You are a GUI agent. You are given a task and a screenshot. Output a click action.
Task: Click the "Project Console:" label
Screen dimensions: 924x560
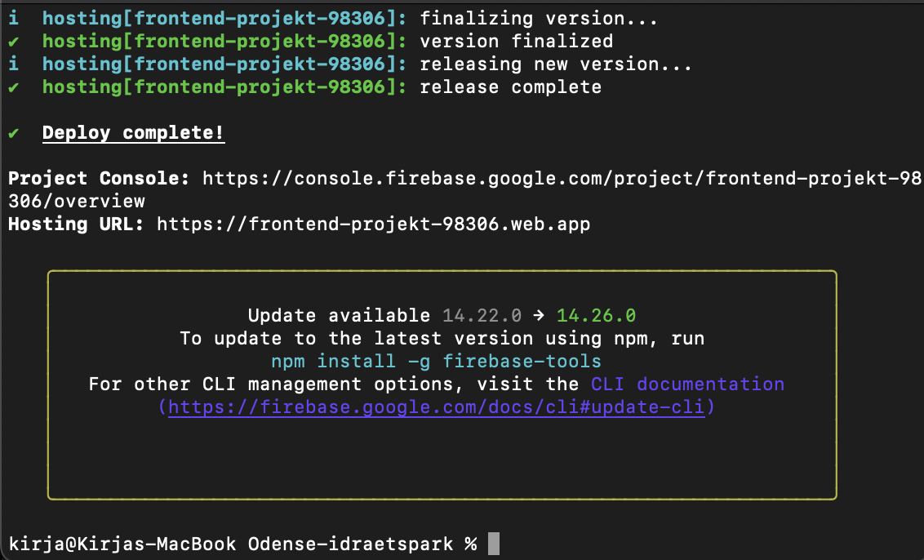[100, 178]
